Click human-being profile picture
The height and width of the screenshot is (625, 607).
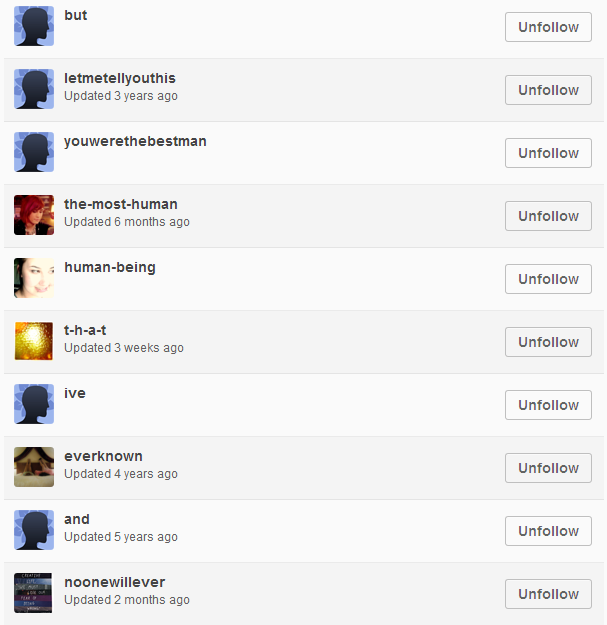[34, 278]
